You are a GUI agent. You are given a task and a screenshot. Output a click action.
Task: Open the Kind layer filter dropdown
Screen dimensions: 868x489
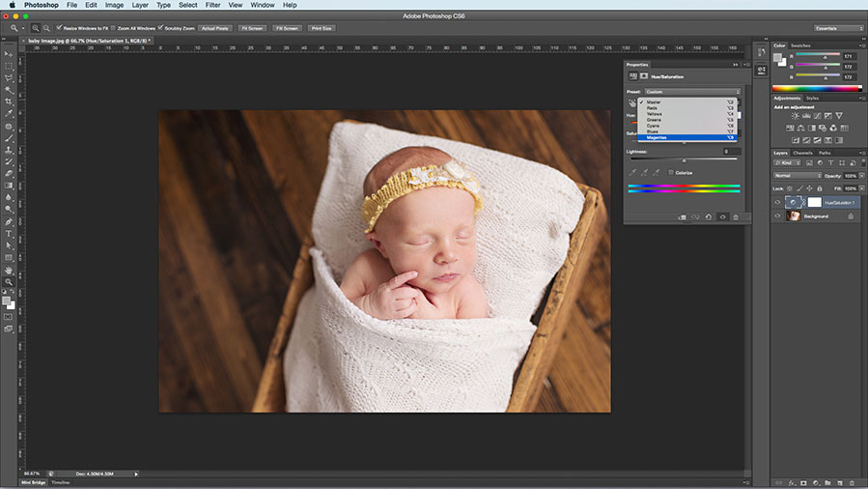pyautogui.click(x=787, y=162)
